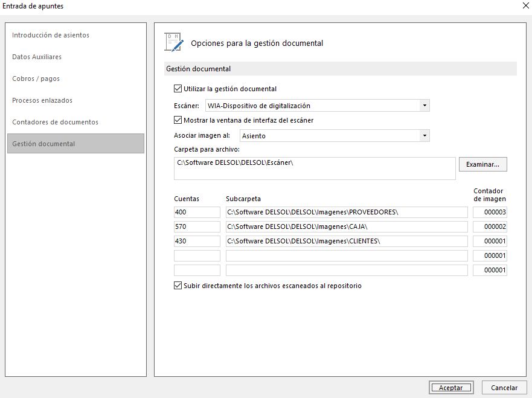Click the CAJA subcarpeta path field
532x398 pixels.
[x=347, y=226]
